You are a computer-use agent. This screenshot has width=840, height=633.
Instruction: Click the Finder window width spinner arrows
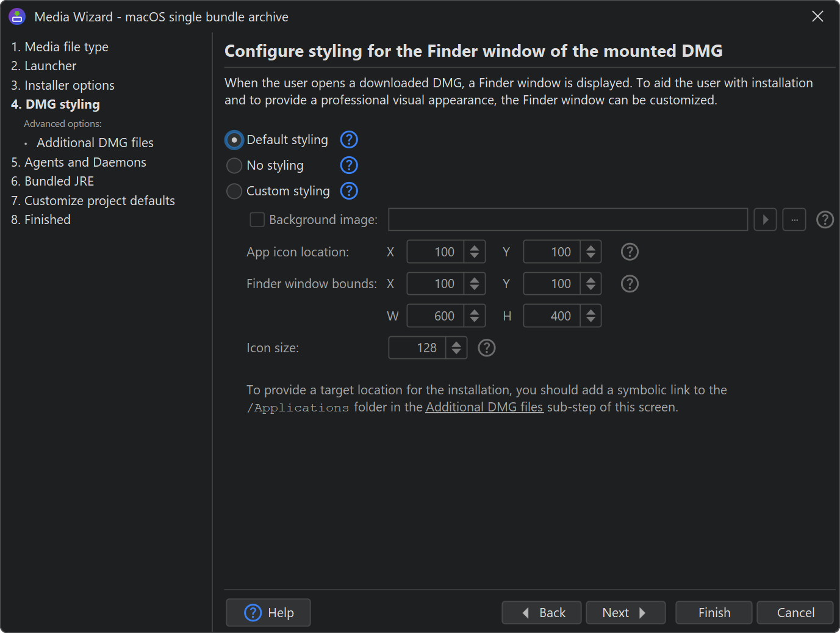(475, 316)
